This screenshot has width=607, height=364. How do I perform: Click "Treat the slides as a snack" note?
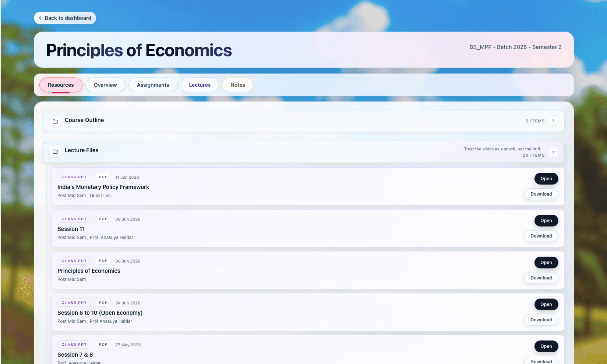point(504,149)
